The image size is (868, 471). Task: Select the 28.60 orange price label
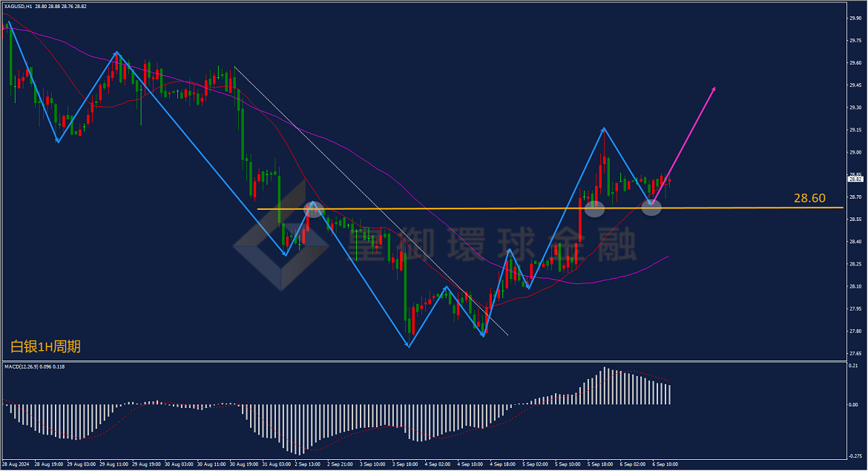(x=809, y=198)
